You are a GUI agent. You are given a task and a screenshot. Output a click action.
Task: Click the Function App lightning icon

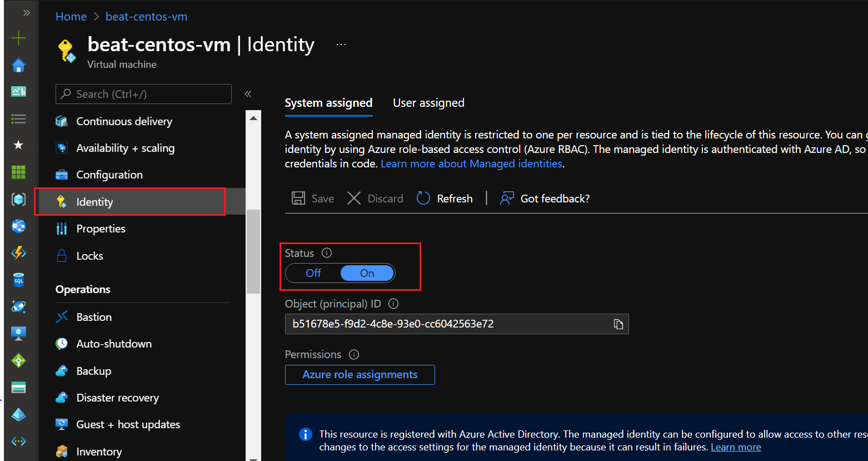[x=18, y=253]
